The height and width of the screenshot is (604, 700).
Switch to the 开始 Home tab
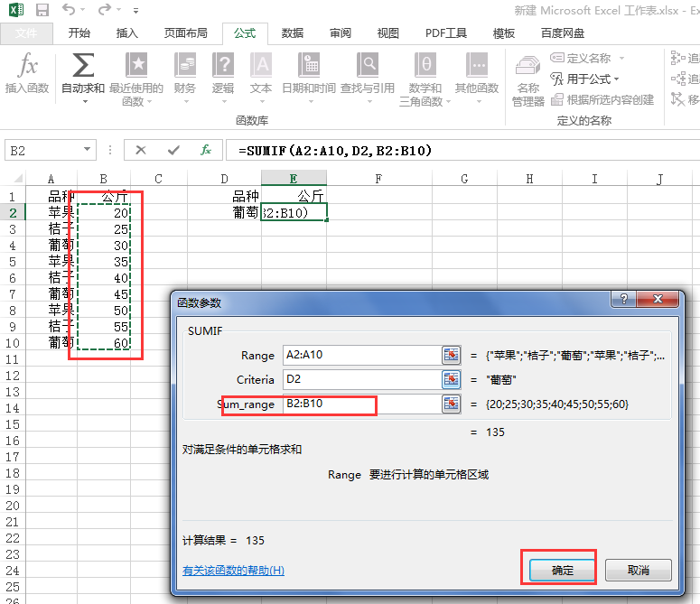[79, 33]
